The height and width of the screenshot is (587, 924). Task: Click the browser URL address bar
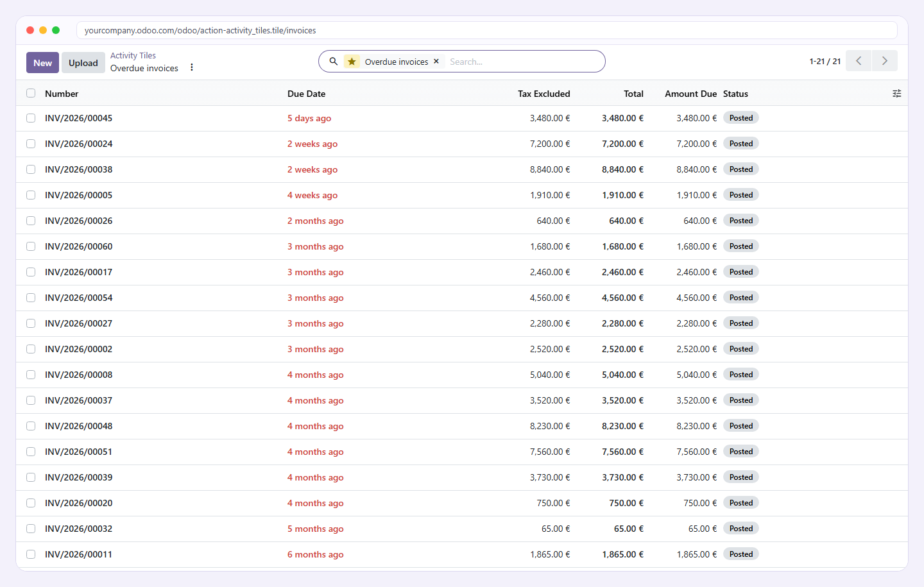[486, 30]
